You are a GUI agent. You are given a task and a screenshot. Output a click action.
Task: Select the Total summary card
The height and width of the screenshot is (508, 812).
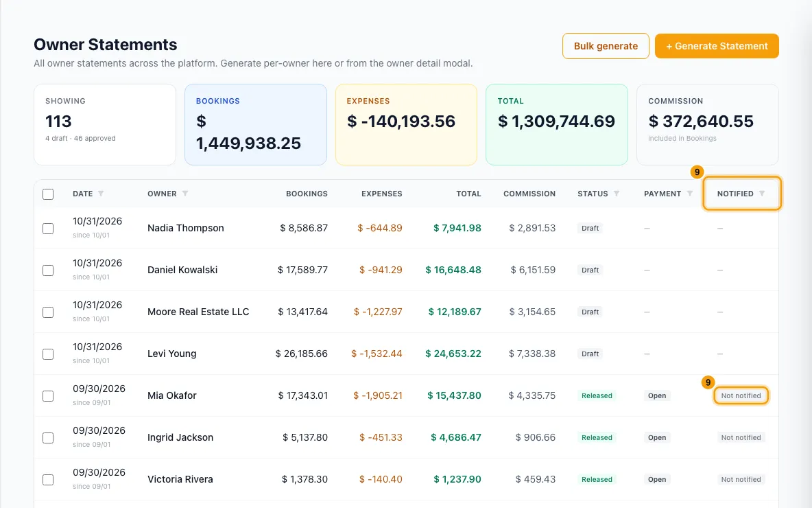(x=557, y=125)
